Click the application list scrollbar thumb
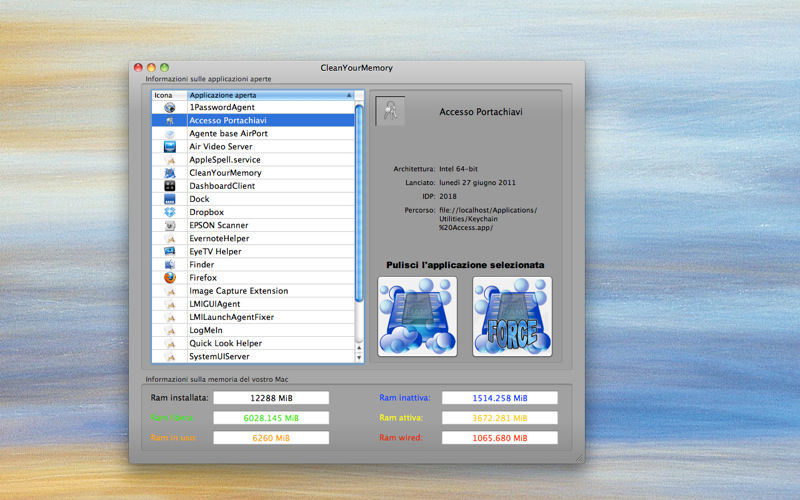The width and height of the screenshot is (800, 500). pyautogui.click(x=359, y=203)
